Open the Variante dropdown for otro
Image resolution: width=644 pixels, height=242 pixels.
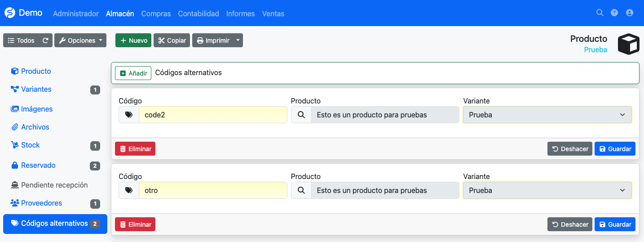[x=547, y=190]
